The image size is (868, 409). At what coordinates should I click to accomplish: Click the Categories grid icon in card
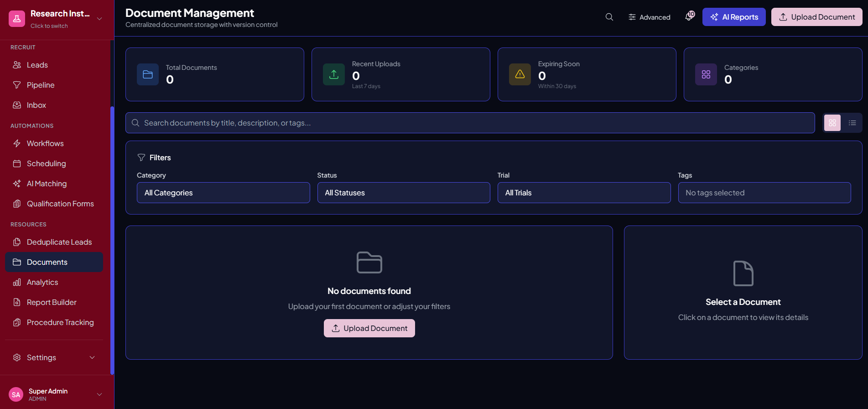click(706, 74)
